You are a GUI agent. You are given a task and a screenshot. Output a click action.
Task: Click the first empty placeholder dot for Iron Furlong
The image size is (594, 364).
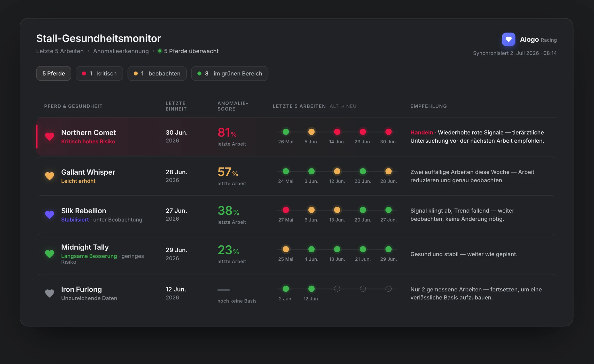pyautogui.click(x=337, y=289)
